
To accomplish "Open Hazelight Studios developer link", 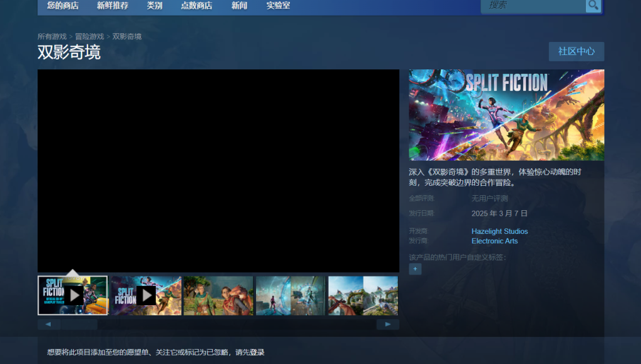I will tap(500, 231).
